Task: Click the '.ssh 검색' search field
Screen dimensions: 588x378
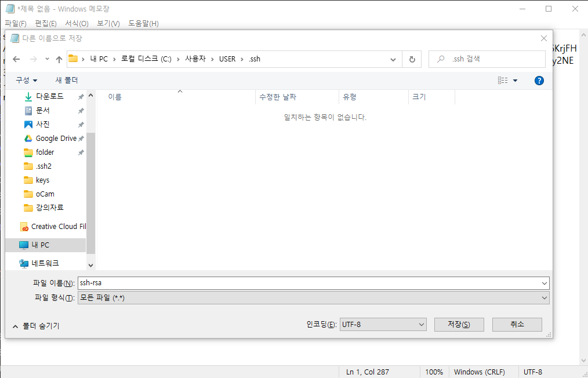Action: (487, 59)
